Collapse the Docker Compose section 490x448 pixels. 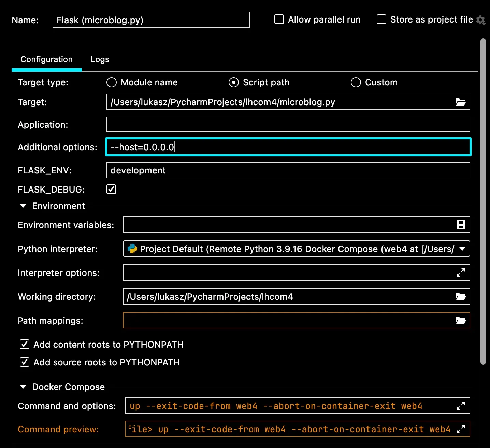tap(23, 387)
